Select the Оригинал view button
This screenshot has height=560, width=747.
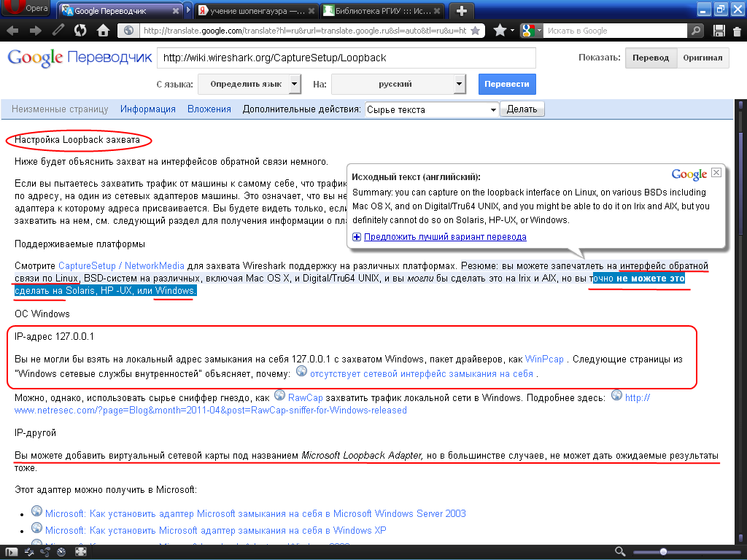point(703,58)
